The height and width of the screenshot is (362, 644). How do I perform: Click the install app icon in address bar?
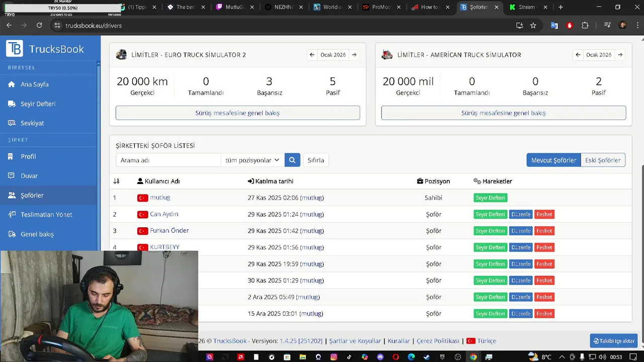tap(520, 25)
